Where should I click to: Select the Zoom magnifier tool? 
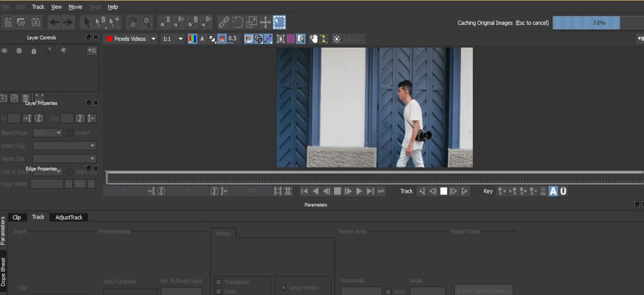click(147, 22)
